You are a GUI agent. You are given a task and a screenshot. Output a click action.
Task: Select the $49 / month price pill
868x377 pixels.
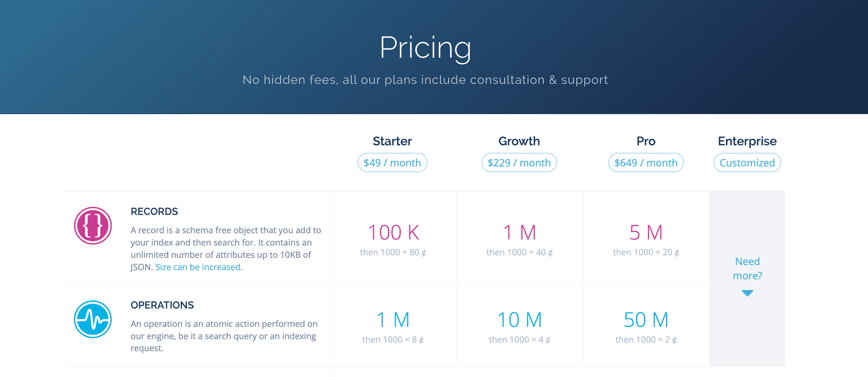pyautogui.click(x=392, y=163)
